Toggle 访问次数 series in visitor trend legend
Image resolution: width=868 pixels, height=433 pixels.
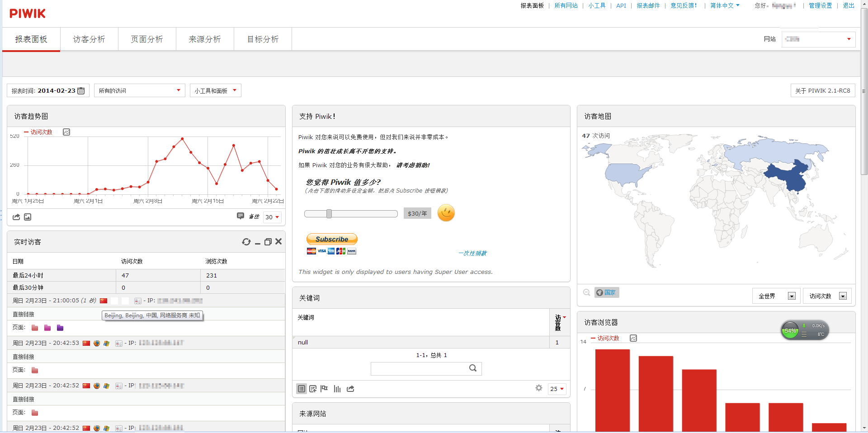[x=38, y=132]
